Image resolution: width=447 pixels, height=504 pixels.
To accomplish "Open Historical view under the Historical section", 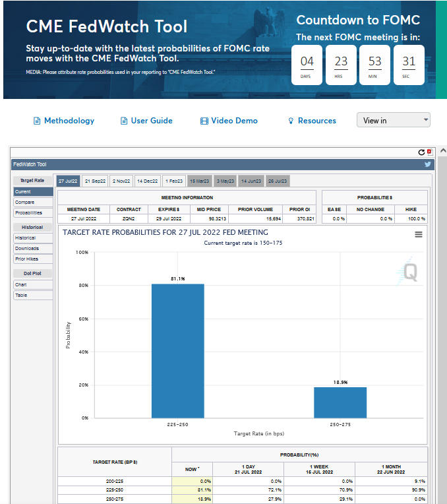I will coord(33,238).
